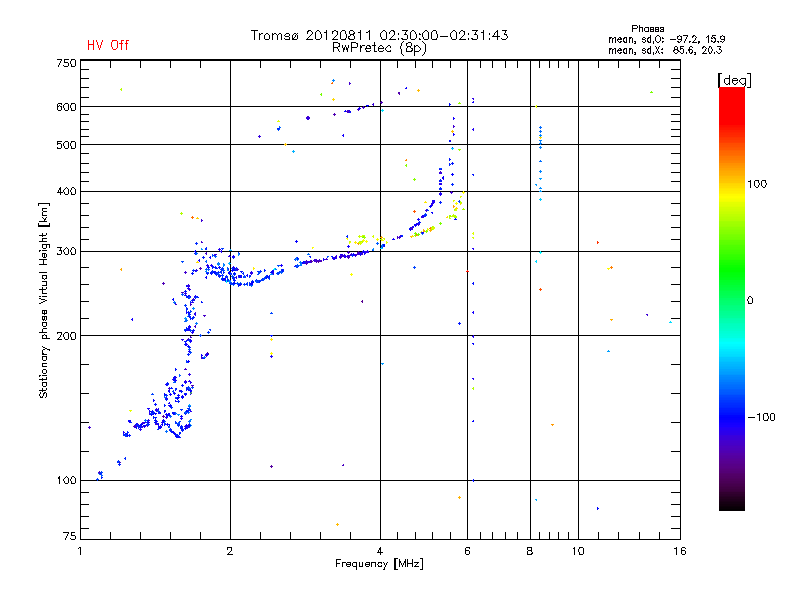This screenshot has width=800, height=600.
Task: Click x-axis tick label '10'
Action: click(x=578, y=551)
